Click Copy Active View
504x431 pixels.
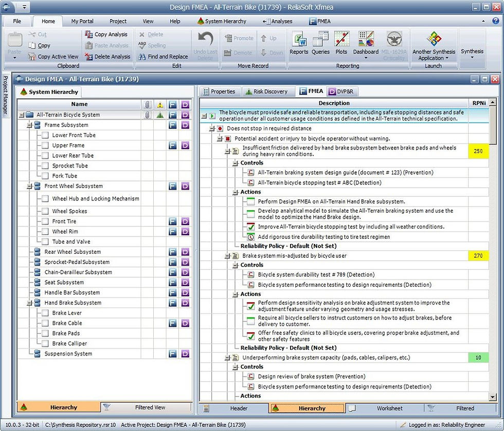[53, 57]
